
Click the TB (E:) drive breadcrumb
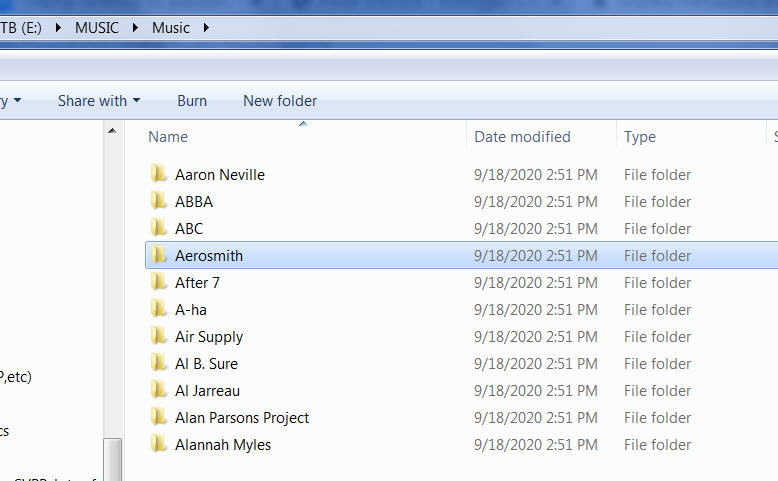pyautogui.click(x=21, y=28)
